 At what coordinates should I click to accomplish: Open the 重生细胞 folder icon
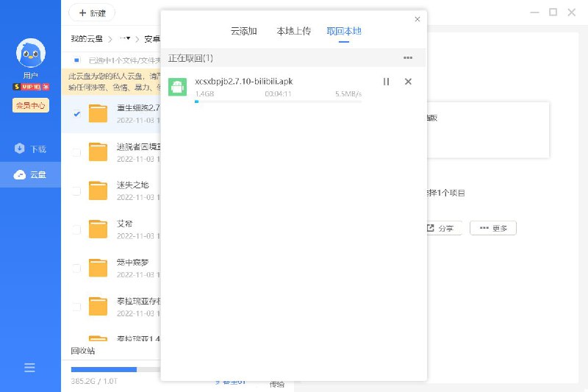point(98,114)
